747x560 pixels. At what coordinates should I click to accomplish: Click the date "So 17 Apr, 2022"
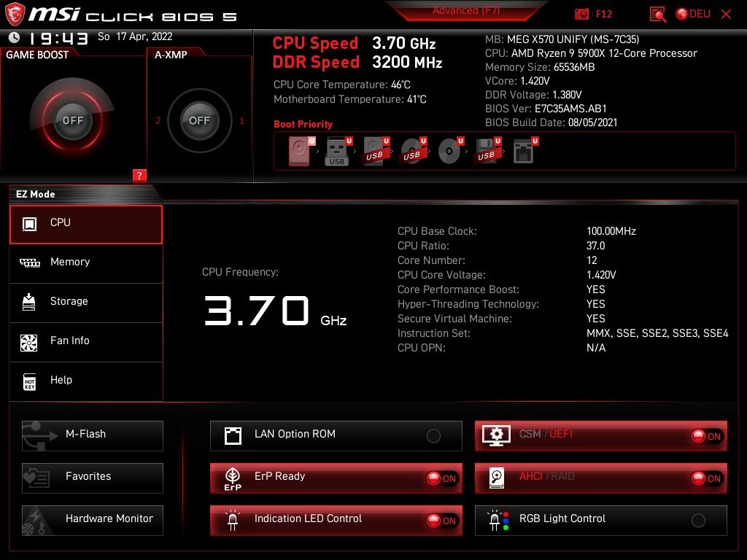(x=135, y=36)
